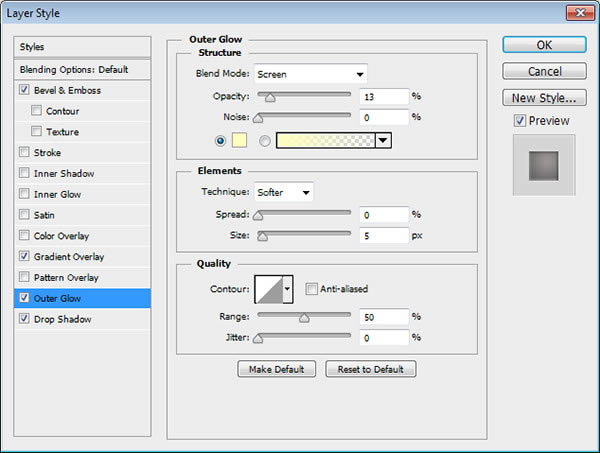Click the Reset to Default button
The image size is (600, 453).
(x=370, y=369)
